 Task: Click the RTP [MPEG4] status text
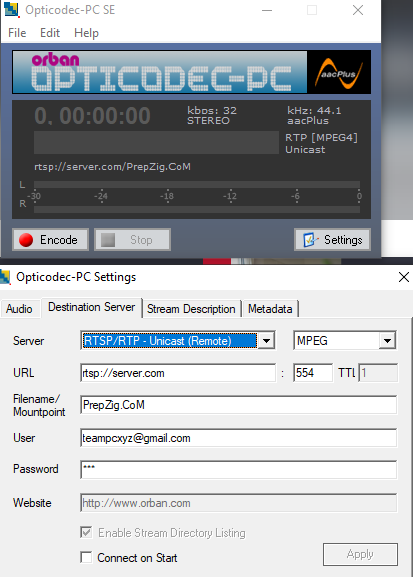click(321, 138)
